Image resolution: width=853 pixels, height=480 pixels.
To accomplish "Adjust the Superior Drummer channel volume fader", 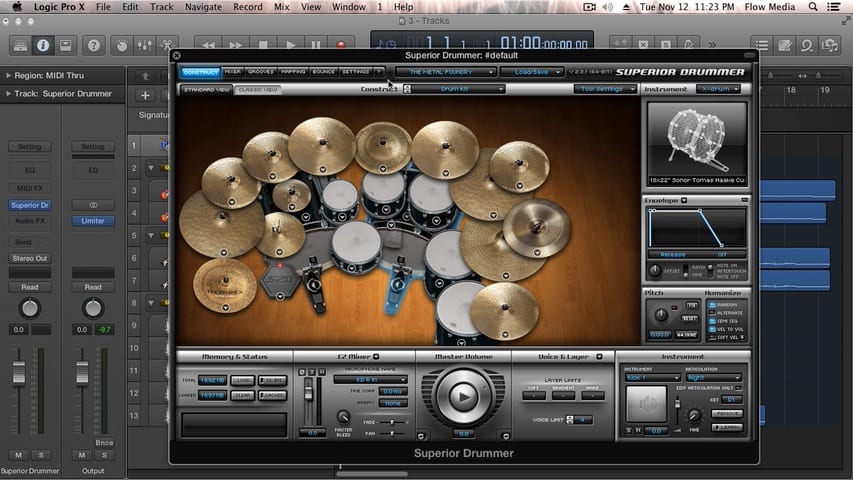I will [x=18, y=373].
